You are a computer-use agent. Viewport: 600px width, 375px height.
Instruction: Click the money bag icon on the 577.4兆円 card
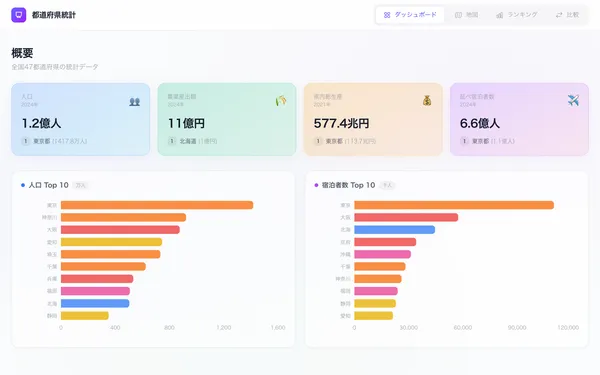tap(427, 100)
